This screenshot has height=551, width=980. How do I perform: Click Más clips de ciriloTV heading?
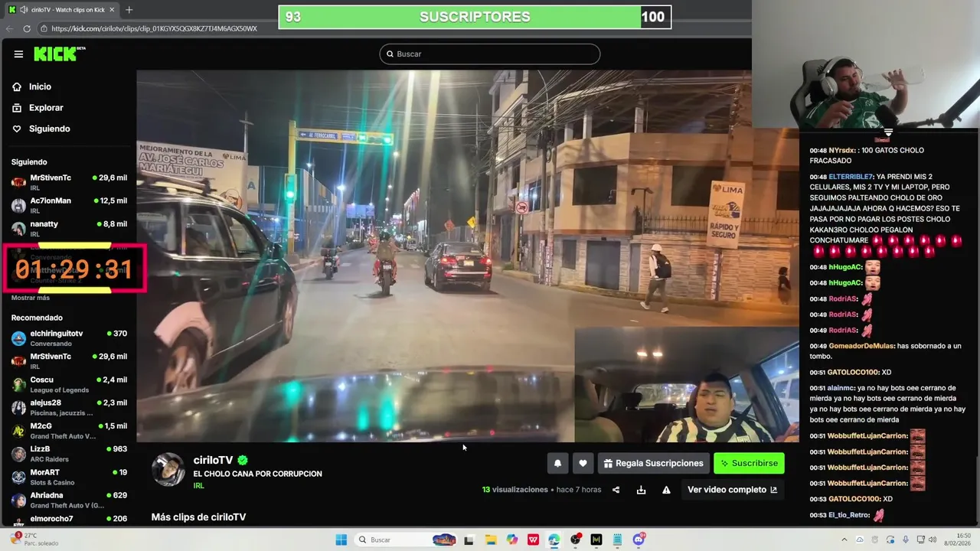click(198, 517)
